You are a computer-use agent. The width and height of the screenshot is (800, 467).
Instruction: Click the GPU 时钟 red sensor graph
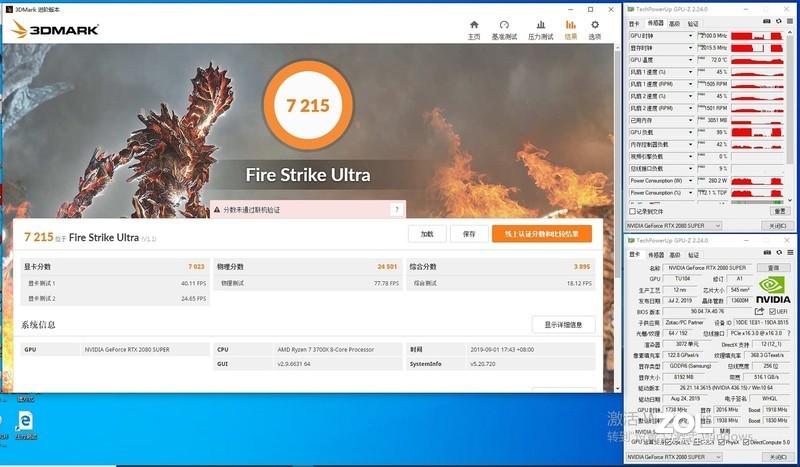pos(757,36)
